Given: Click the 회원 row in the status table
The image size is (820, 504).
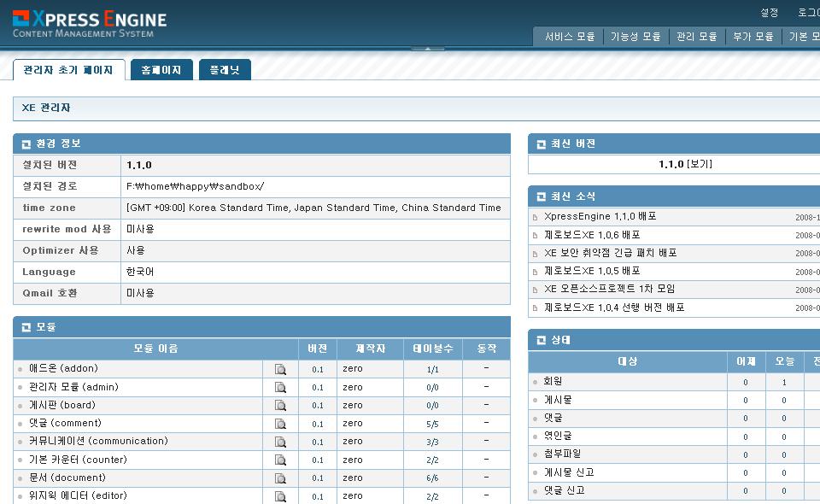Looking at the screenshot, I should coord(674,382).
